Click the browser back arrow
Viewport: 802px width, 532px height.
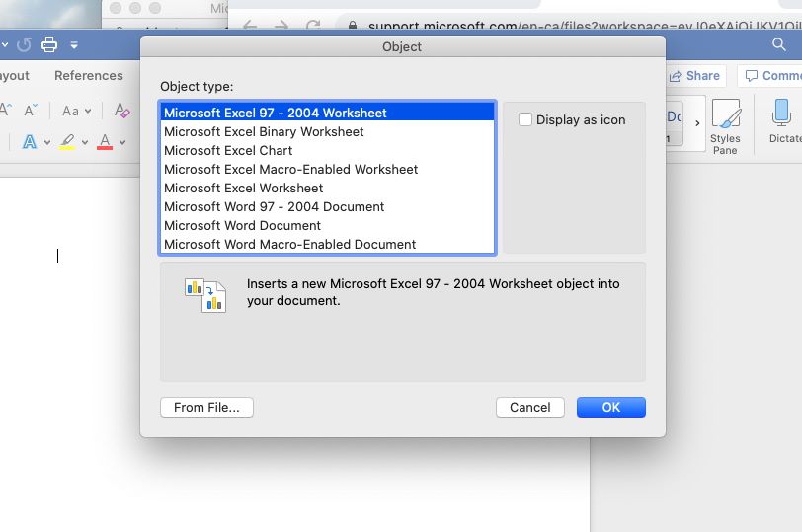click(x=250, y=25)
